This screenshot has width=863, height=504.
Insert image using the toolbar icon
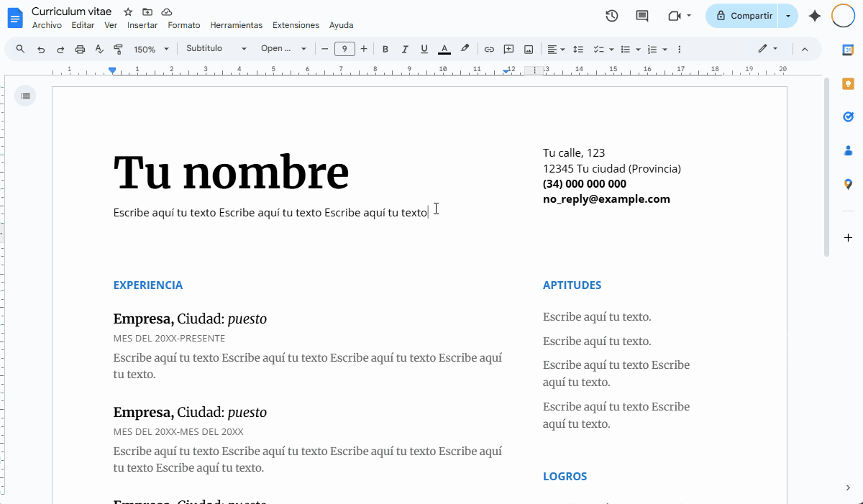tap(529, 50)
